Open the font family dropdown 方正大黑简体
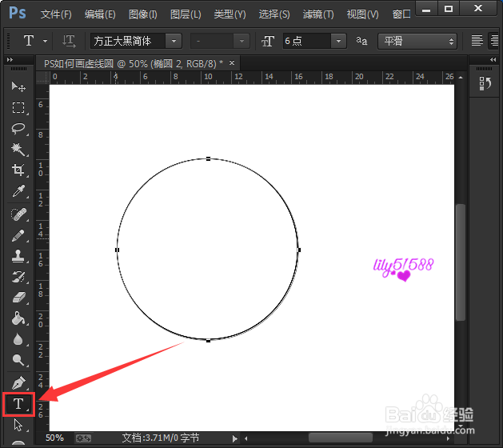This screenshot has width=503, height=448. (174, 41)
